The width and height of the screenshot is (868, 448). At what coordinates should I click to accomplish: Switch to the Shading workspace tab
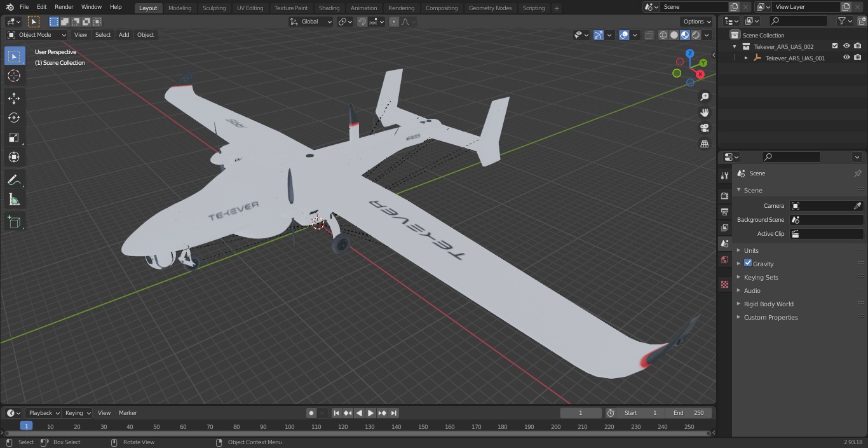(329, 8)
